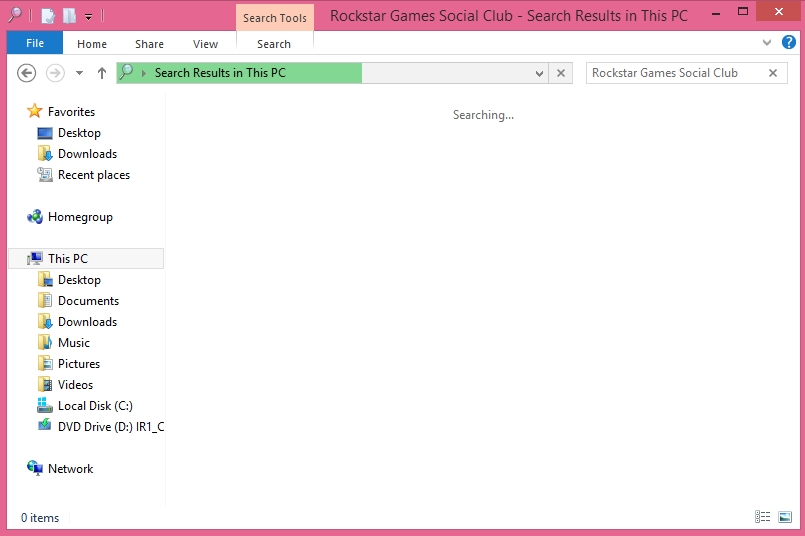Open Desktop under This PC
This screenshot has width=805, height=536.
79,279
